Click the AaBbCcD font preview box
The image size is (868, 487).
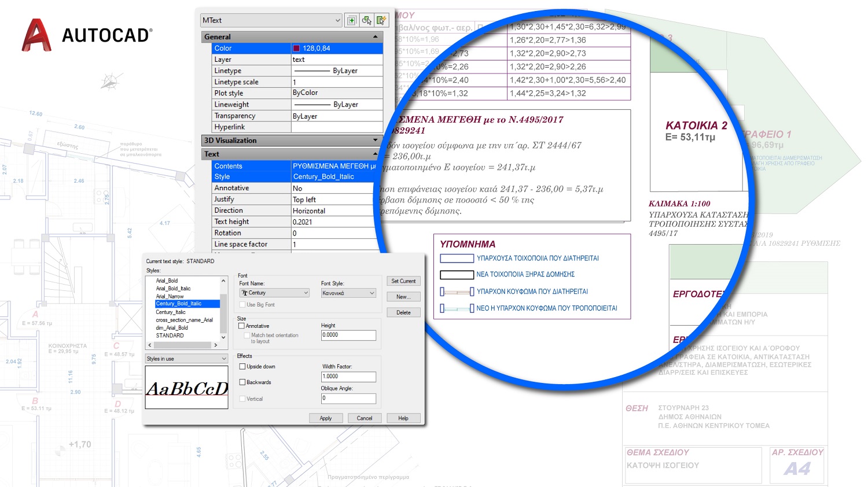(186, 388)
